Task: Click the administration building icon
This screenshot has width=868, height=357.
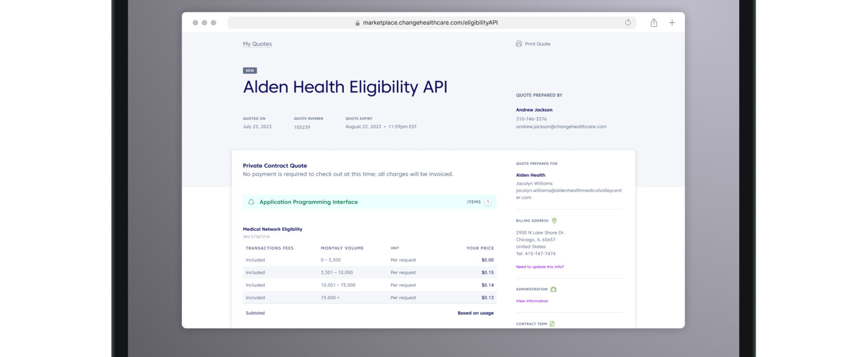Action: (553, 289)
